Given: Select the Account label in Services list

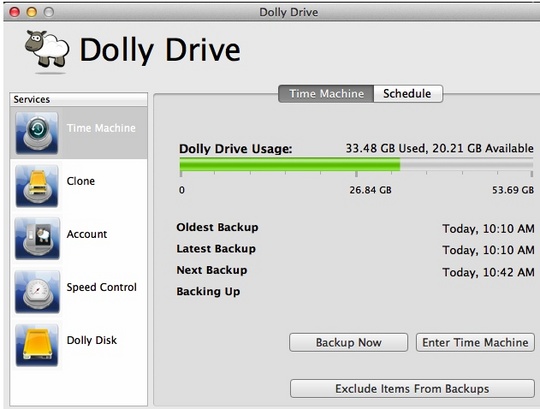Looking at the screenshot, I should coord(87,234).
